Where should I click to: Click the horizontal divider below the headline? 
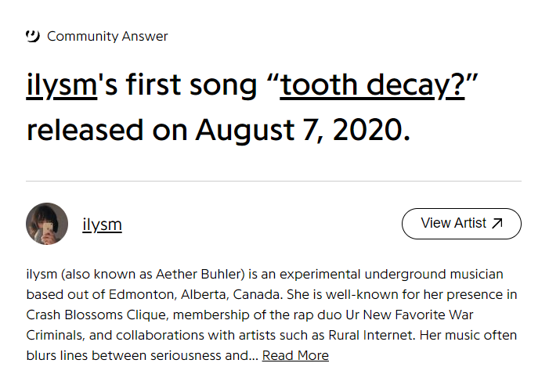(273, 181)
